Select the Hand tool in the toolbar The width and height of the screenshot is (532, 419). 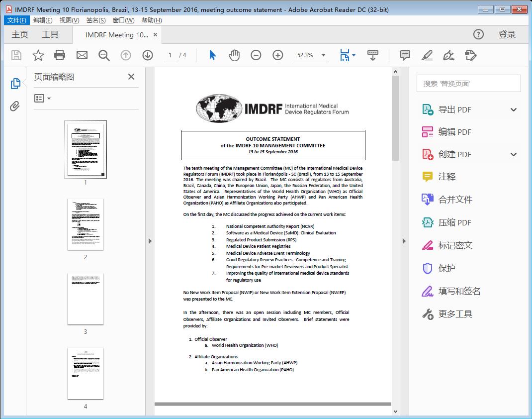pos(233,55)
